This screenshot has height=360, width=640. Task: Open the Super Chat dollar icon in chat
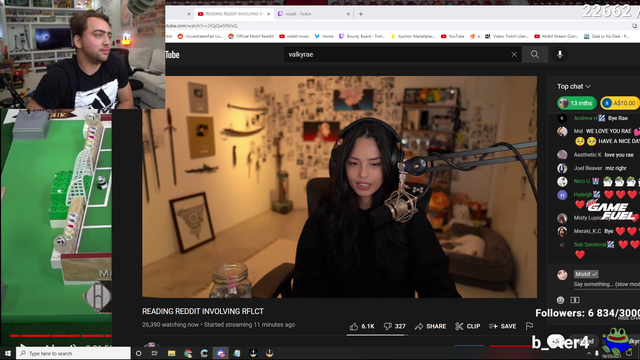(x=575, y=300)
